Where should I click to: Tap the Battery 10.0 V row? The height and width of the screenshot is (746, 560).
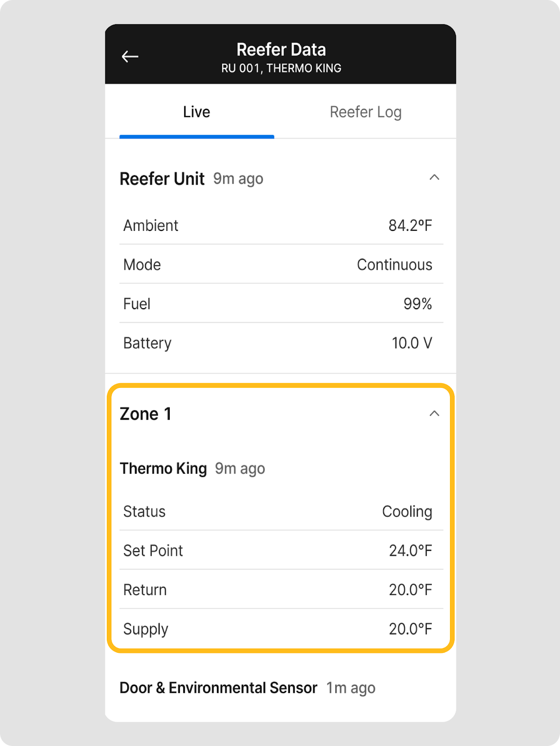click(281, 343)
